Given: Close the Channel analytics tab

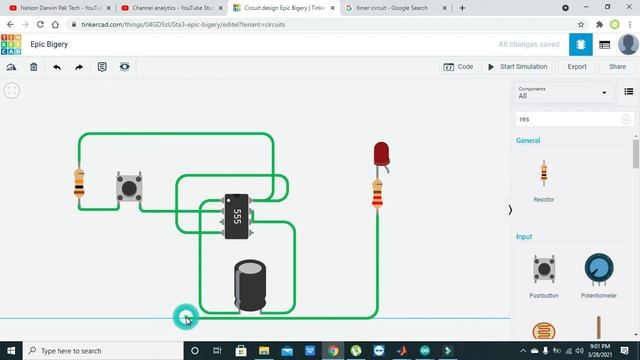Looking at the screenshot, I should click(x=220, y=8).
